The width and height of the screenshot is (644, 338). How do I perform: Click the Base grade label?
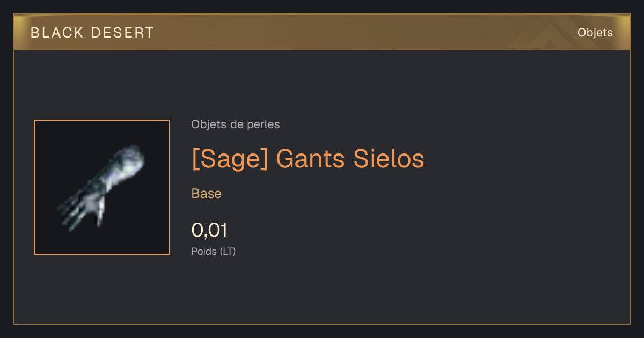(207, 194)
